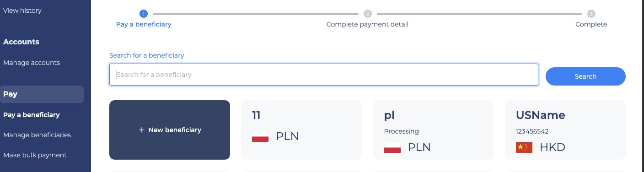Screen dimensions: 644x172
Task: Click the New beneficiary card
Action: coord(170,130)
